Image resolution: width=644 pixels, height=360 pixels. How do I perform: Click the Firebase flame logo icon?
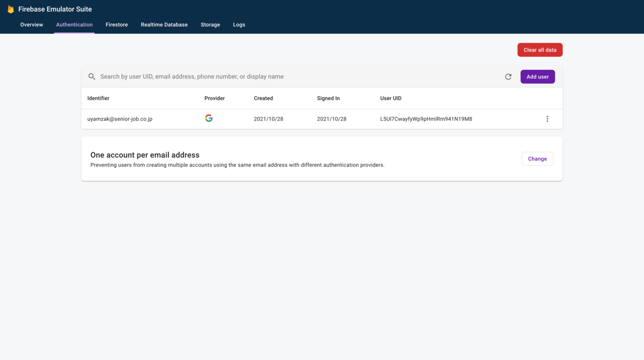(x=11, y=9)
